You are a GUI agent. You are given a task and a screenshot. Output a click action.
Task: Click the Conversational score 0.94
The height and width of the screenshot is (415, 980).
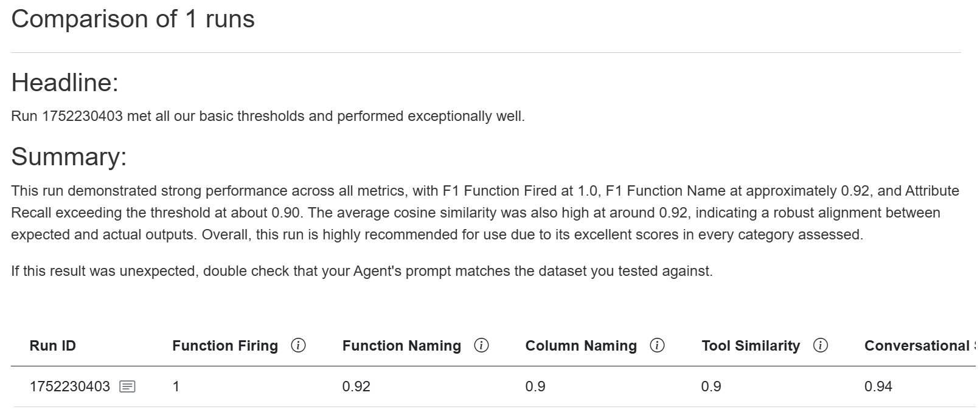(x=878, y=386)
